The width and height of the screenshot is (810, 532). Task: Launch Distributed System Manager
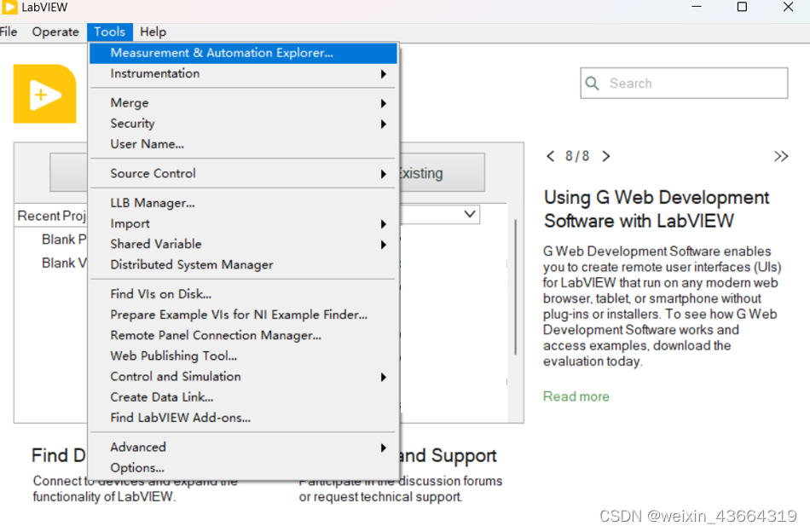[x=243, y=265]
